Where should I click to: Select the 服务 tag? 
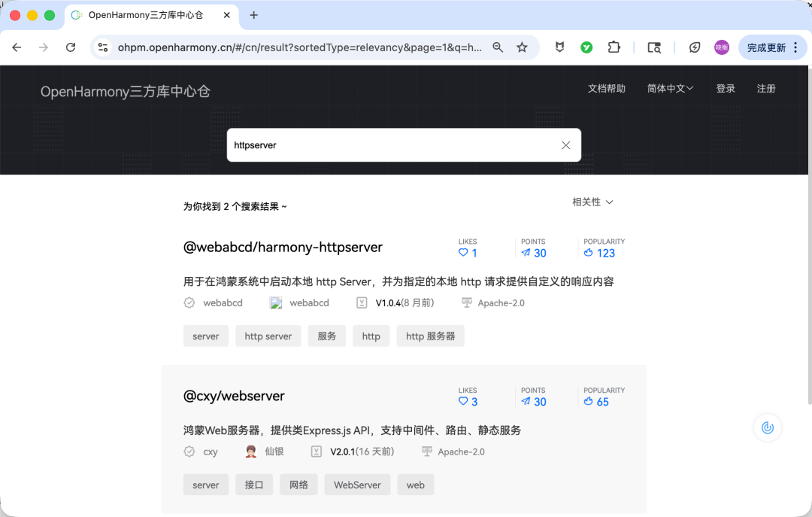327,336
